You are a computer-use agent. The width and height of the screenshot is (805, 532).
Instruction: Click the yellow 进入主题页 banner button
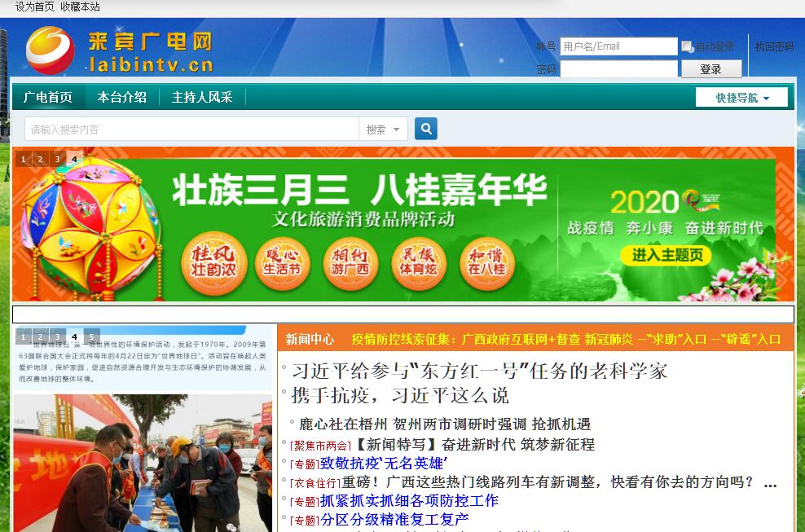[666, 255]
